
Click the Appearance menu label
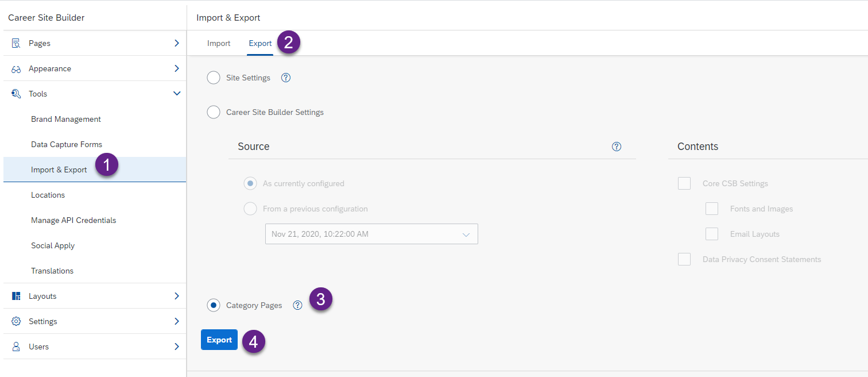(50, 68)
